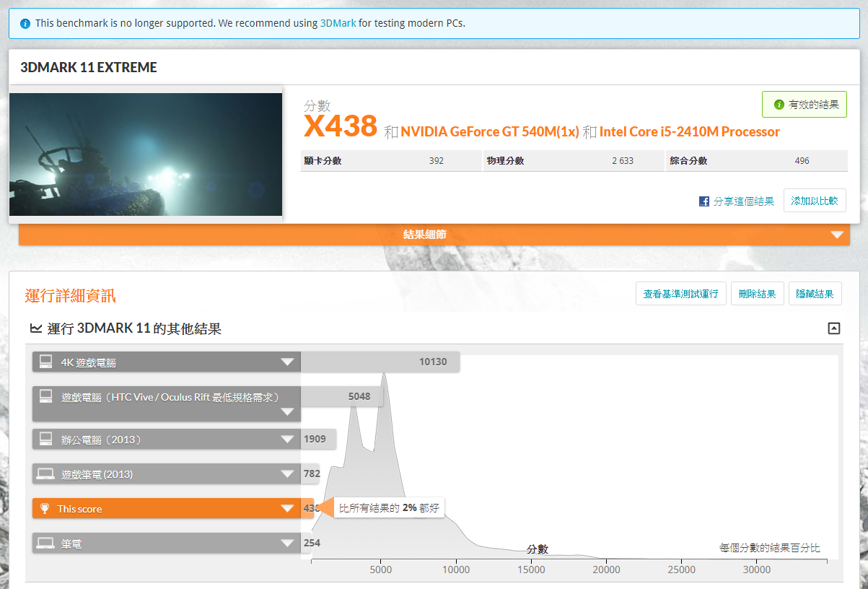The width and height of the screenshot is (868, 589).
Task: Click the 有效的結果 valid result badge
Action: [x=805, y=105]
